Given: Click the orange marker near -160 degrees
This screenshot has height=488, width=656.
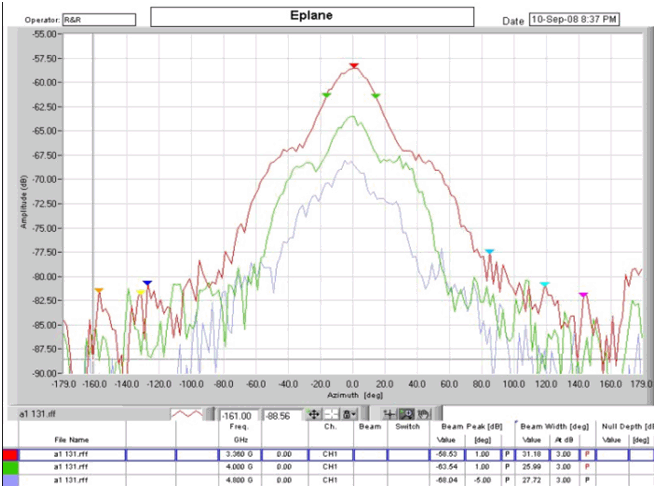Looking at the screenshot, I should point(99,290).
